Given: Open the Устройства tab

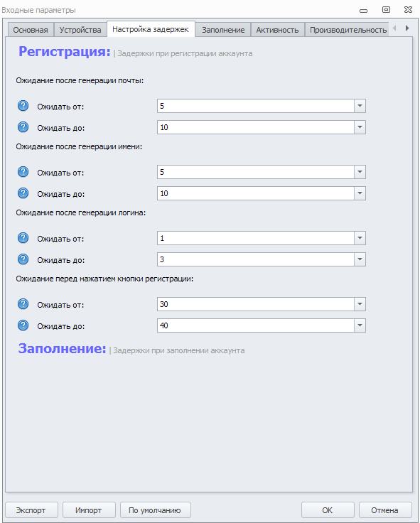Looking at the screenshot, I should point(80,30).
